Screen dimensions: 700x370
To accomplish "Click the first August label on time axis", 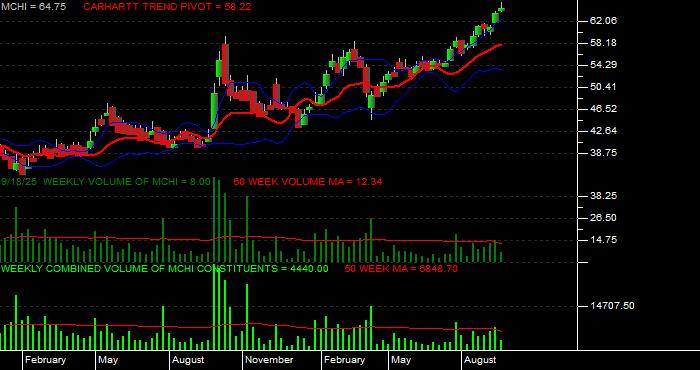I will tap(188, 360).
